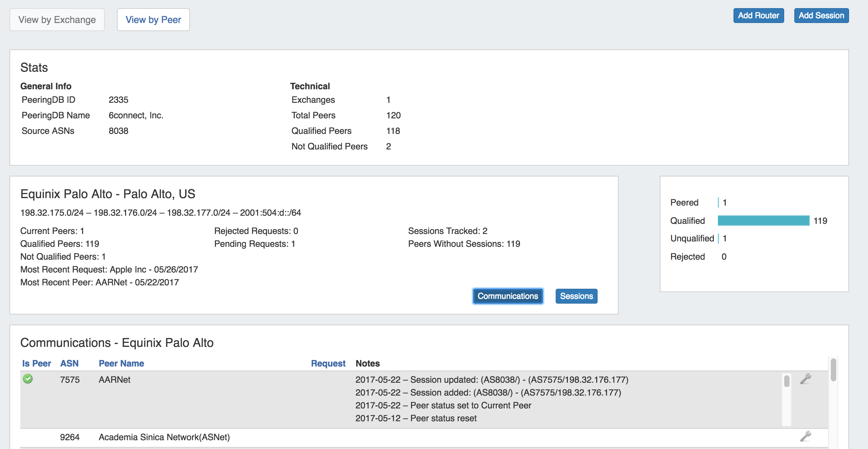Click the green peer status check icon
This screenshot has width=868, height=449.
pyautogui.click(x=28, y=379)
